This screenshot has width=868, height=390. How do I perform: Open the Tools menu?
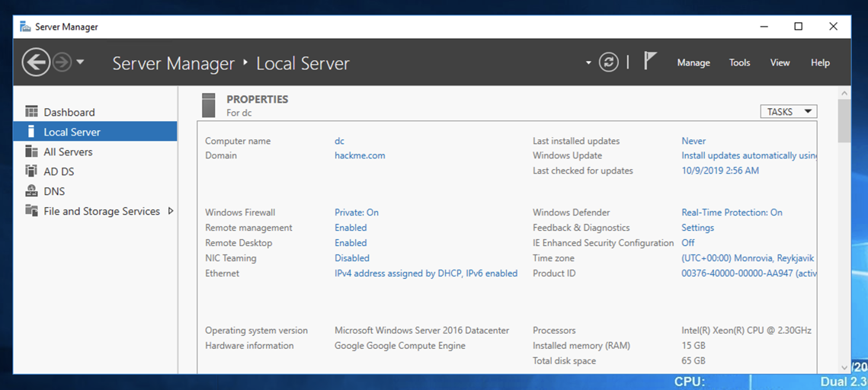(739, 62)
